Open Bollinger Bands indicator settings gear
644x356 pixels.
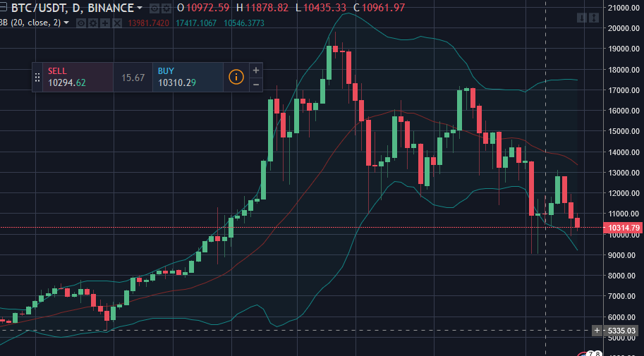click(92, 23)
